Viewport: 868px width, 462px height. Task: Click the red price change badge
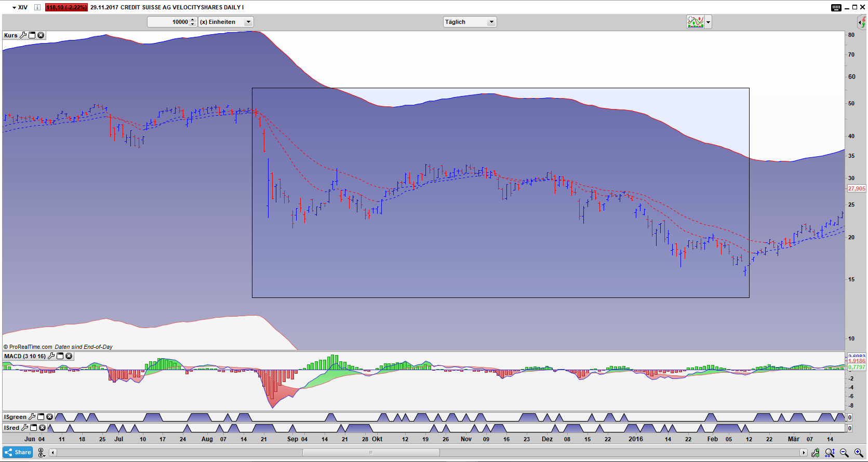click(66, 7)
